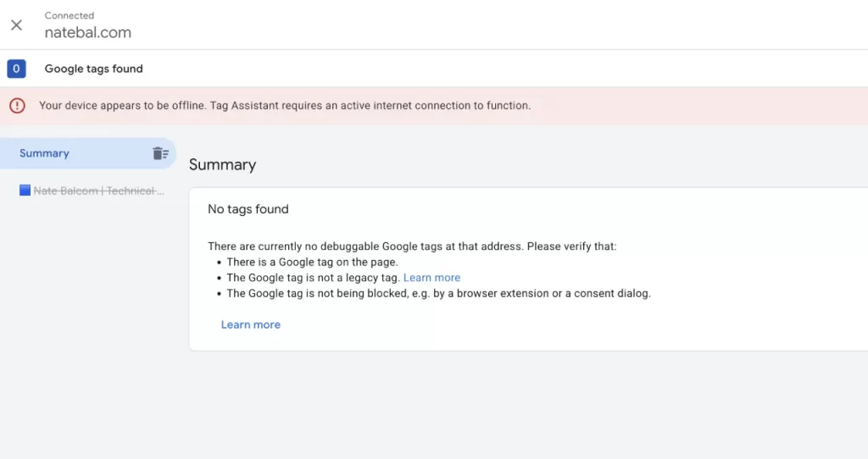Viewport: 868px width, 459px height.
Task: Click the device appears offline message text
Action: (x=285, y=106)
